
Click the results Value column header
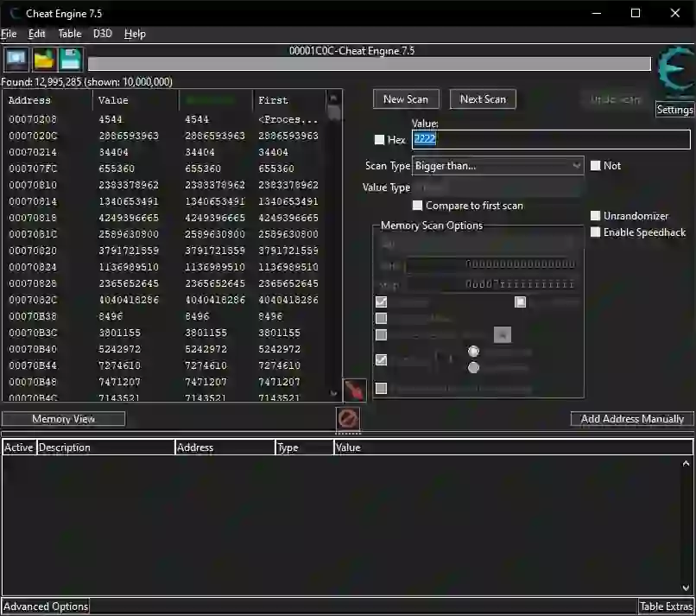136,100
